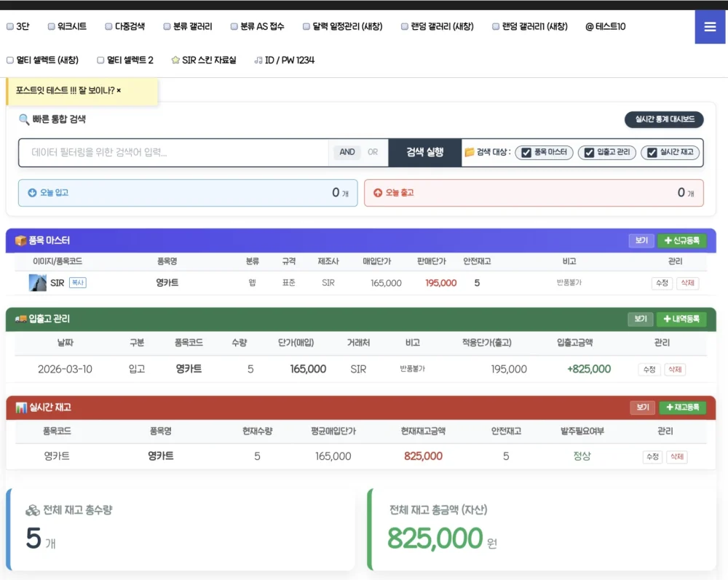Open the hamburger menu icon
The width and height of the screenshot is (728, 580).
pos(709,27)
